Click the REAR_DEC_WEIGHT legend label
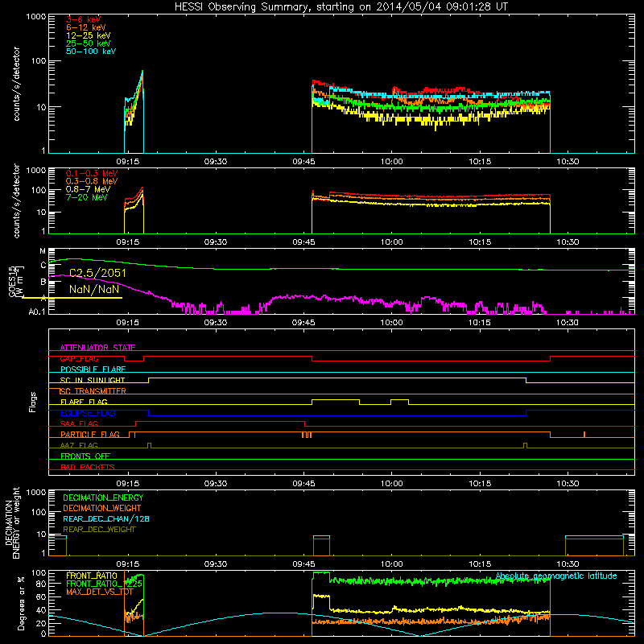644x644 pixels. (x=99, y=530)
